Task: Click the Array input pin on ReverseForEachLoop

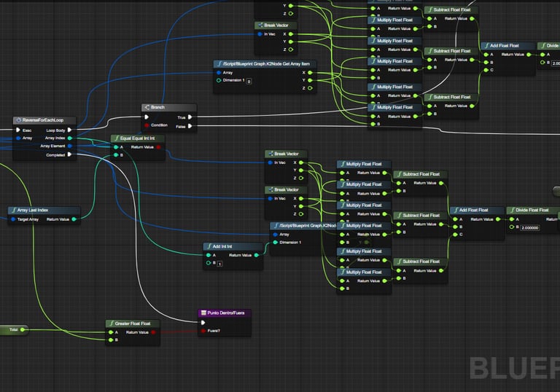Action: coord(18,138)
